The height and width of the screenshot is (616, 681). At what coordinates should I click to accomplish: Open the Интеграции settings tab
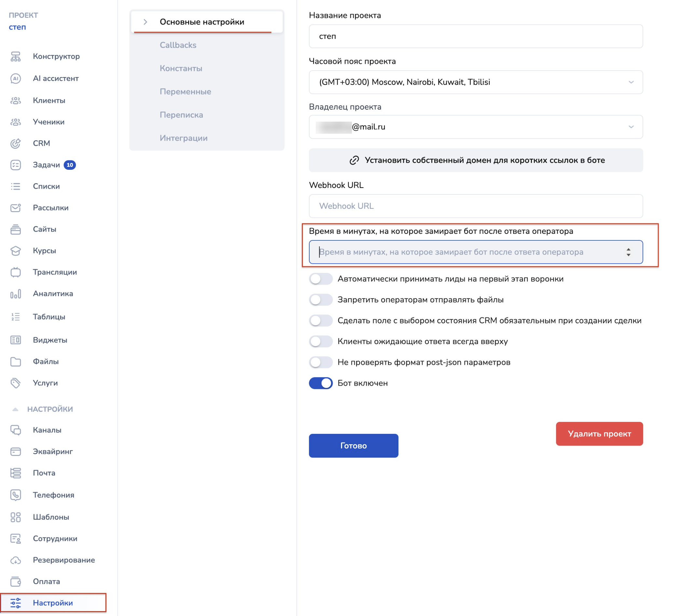coord(183,138)
